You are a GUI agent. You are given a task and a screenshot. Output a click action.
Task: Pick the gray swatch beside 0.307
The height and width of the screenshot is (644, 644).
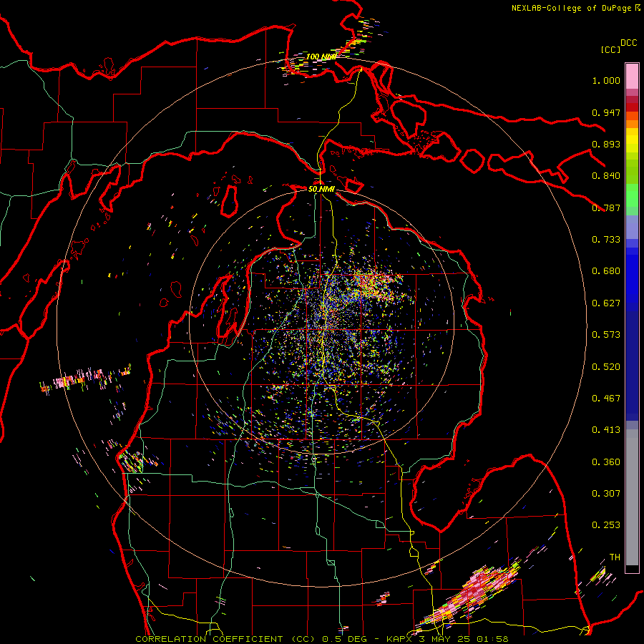[x=632, y=499]
